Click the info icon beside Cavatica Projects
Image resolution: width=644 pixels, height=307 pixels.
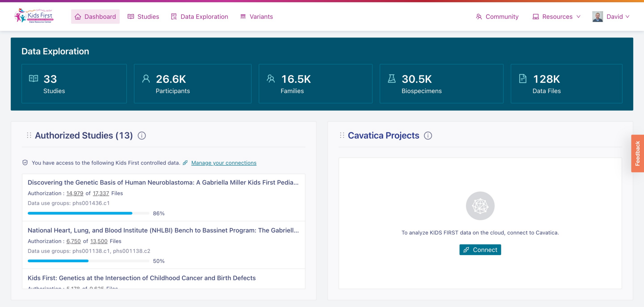(x=428, y=136)
